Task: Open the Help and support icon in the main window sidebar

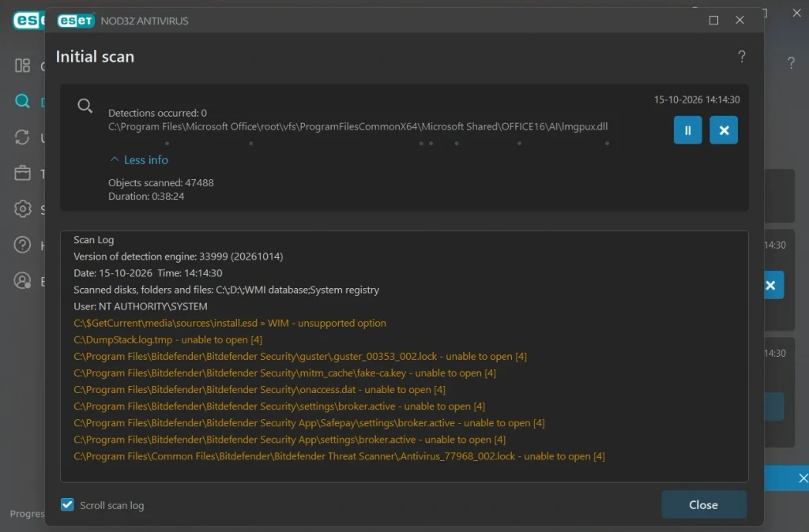Action: tap(22, 245)
